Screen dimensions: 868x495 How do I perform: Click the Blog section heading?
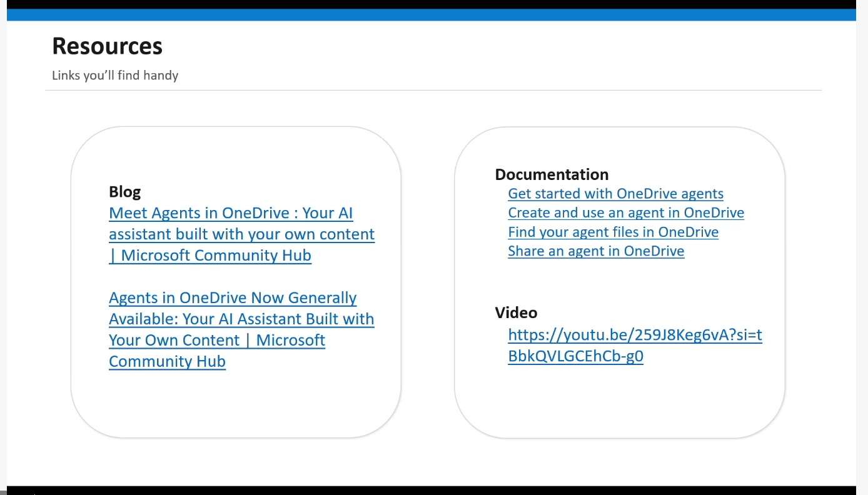tap(125, 192)
